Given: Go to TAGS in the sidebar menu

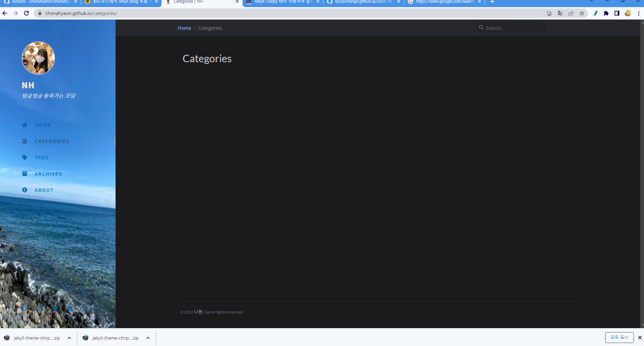Looking at the screenshot, I should pyautogui.click(x=42, y=158).
